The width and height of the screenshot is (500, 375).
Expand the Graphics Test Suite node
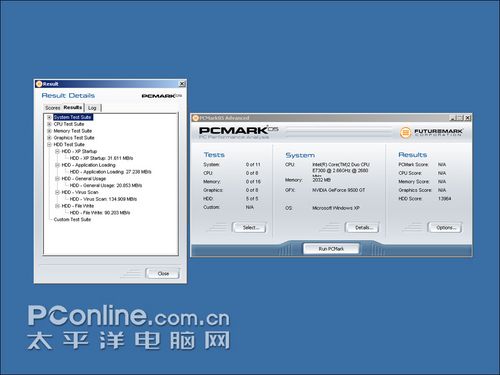49,138
